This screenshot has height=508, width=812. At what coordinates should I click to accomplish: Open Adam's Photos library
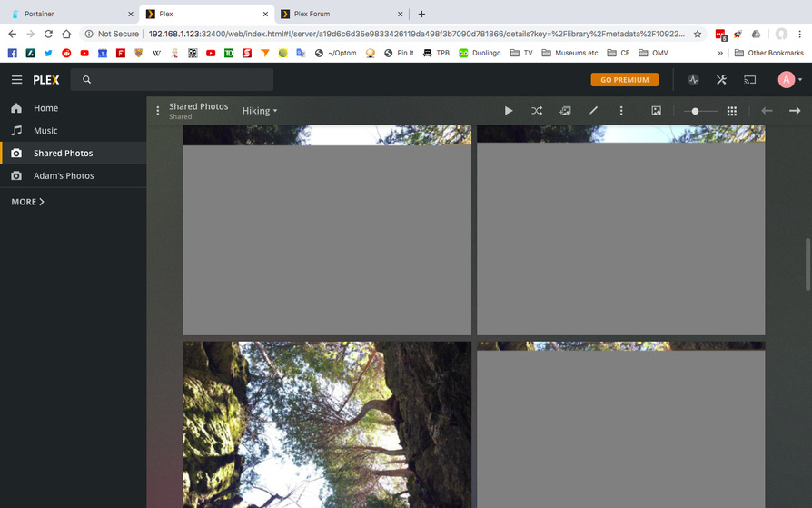click(x=73, y=175)
